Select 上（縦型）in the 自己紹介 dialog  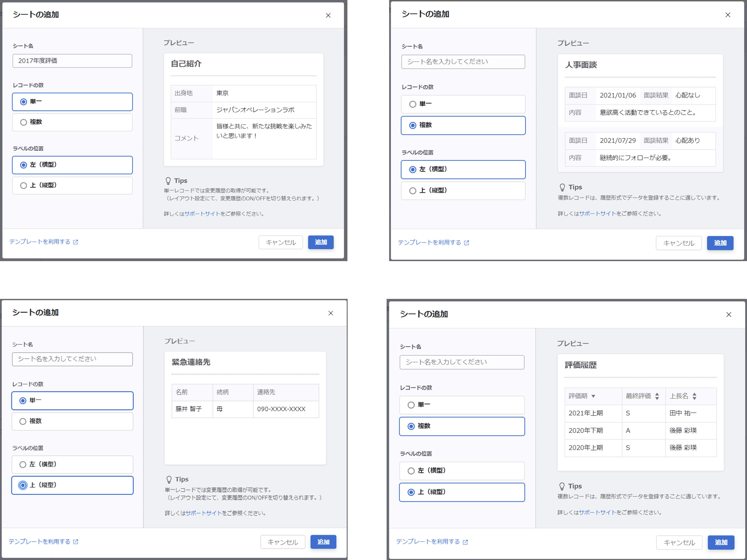(24, 185)
